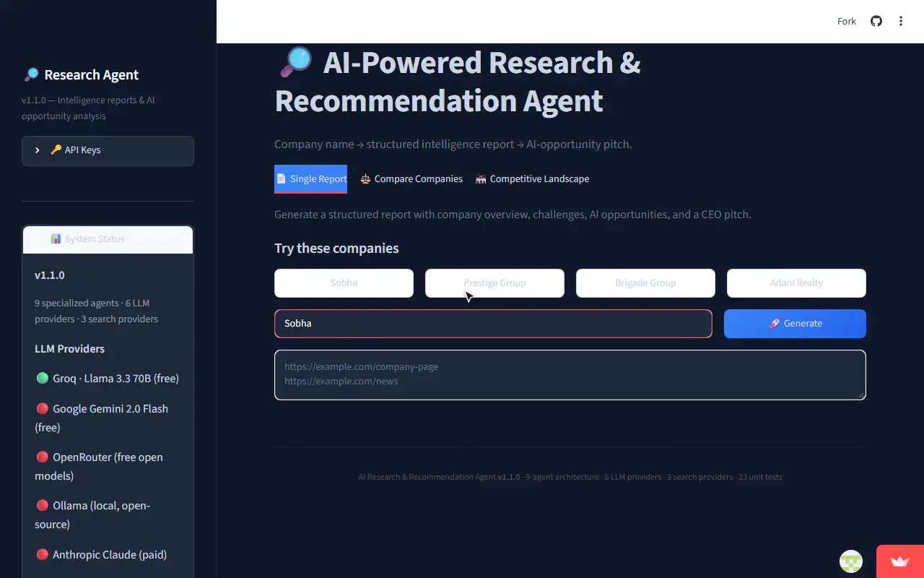Click red status dot for Ollama
This screenshot has height=578, width=924.
pyautogui.click(x=42, y=505)
